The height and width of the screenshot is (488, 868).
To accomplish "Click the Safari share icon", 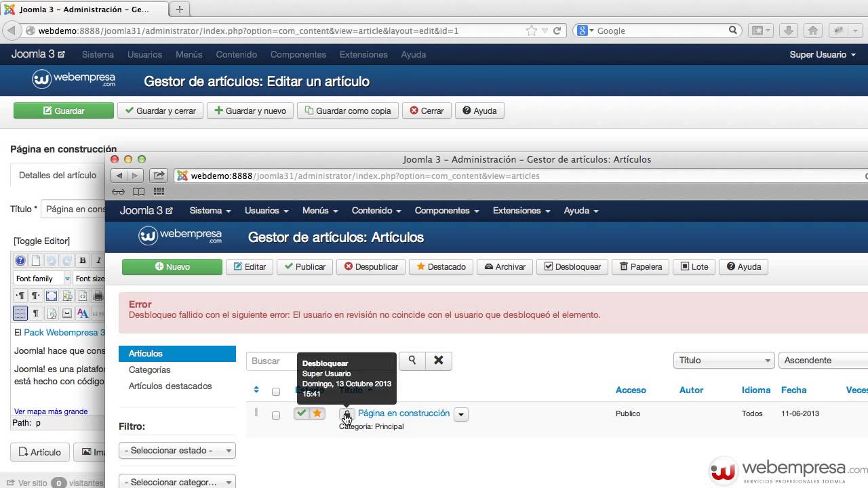I will pos(158,176).
